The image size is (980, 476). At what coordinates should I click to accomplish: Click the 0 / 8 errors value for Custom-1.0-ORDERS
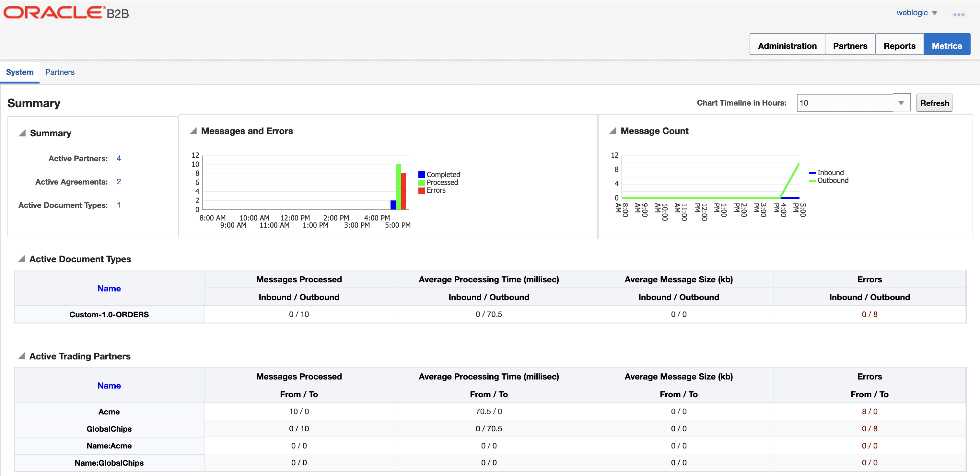point(870,314)
